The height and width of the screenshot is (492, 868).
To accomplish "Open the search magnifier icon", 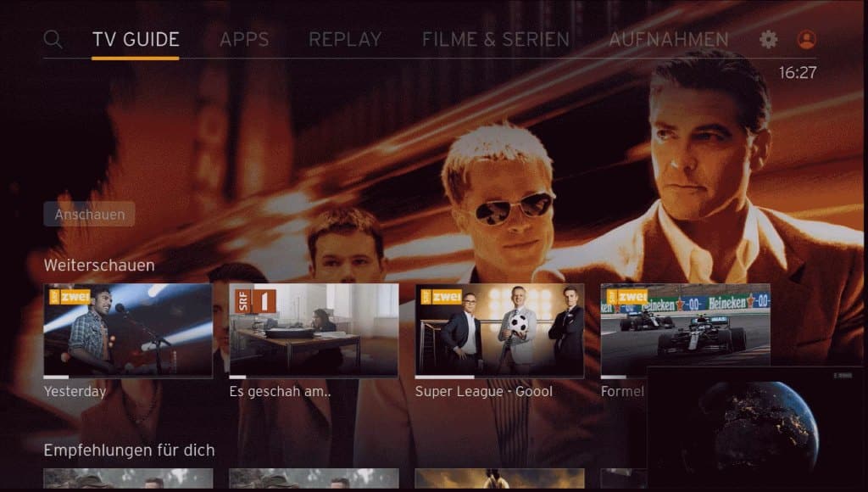I will coord(53,39).
